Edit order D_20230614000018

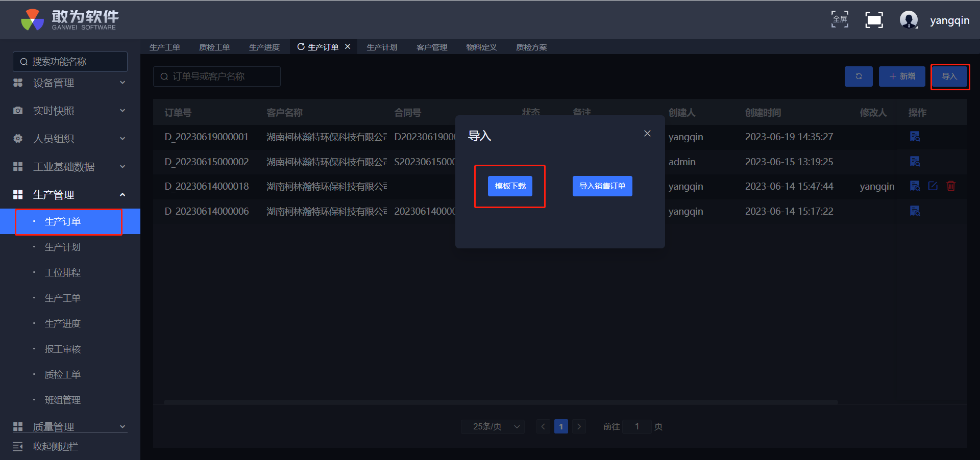click(x=933, y=186)
